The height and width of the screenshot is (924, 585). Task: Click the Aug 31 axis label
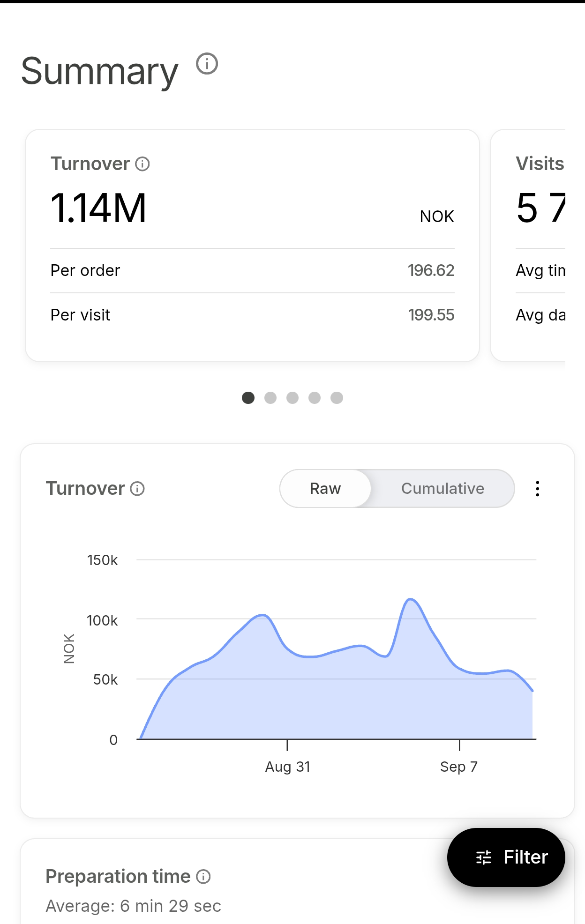[x=288, y=767]
